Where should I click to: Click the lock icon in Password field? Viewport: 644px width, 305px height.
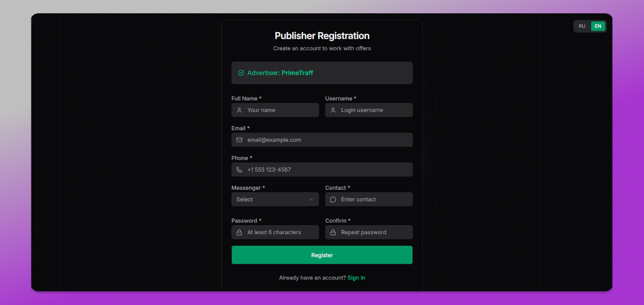click(x=239, y=233)
